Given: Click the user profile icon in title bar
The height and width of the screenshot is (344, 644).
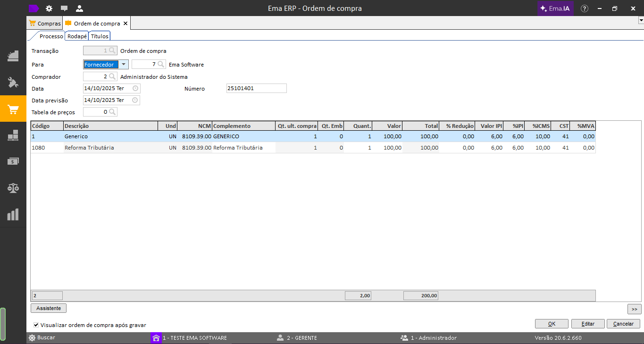Looking at the screenshot, I should [x=79, y=8].
